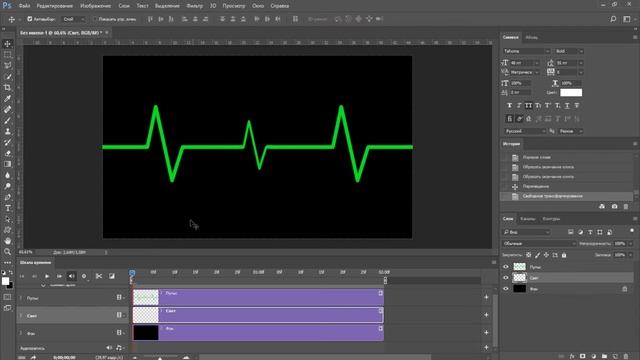Open the Auto-Select Layer dropdown
The height and width of the screenshot is (360, 640).
74,19
